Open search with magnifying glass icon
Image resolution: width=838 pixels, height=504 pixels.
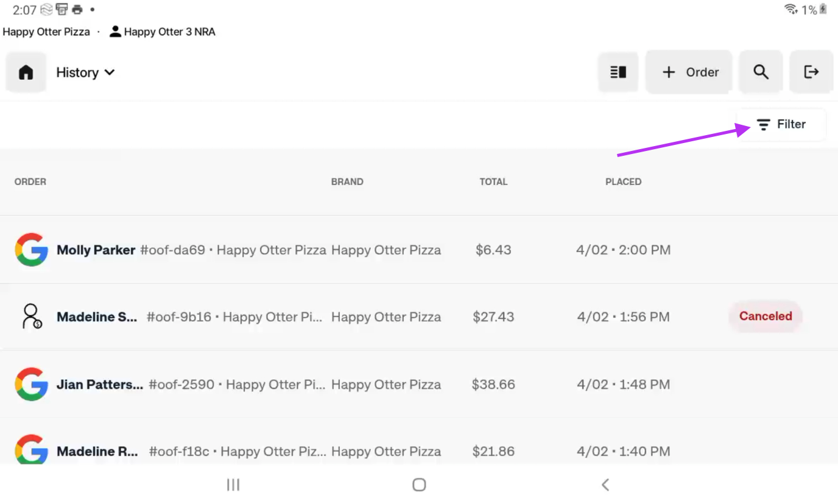tap(761, 72)
